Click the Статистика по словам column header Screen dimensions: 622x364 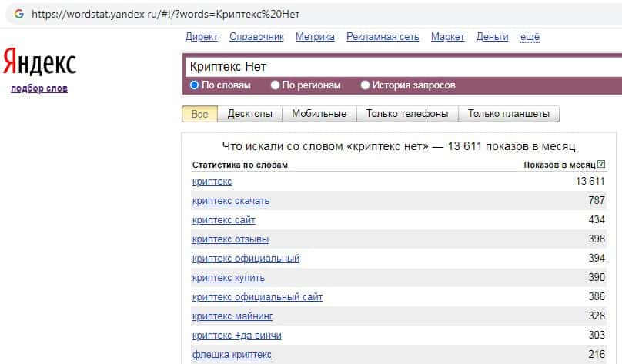pos(240,165)
